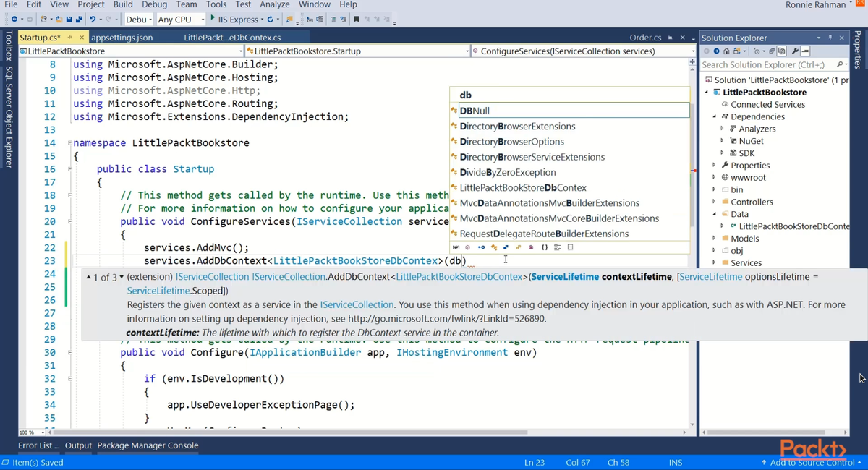Open the Build menu
The width and height of the screenshot is (868, 470).
pyautogui.click(x=123, y=4)
